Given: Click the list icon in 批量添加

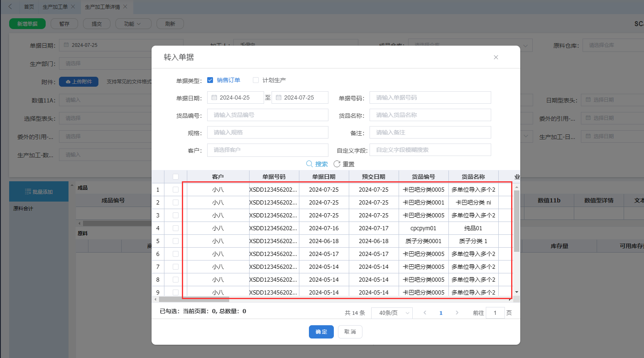Looking at the screenshot, I should pos(28,192).
